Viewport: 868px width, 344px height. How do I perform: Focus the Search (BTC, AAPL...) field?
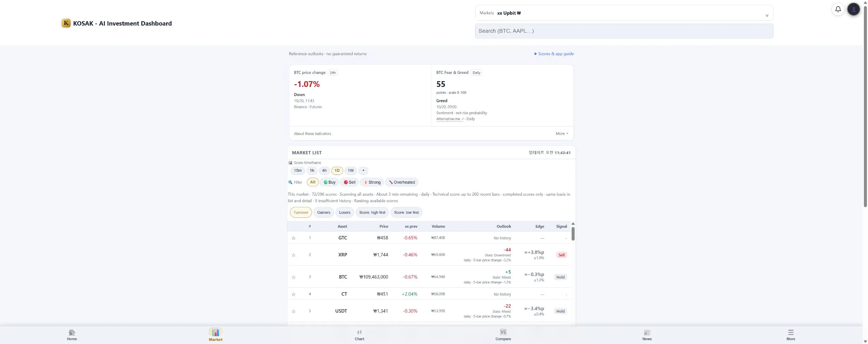[624, 31]
